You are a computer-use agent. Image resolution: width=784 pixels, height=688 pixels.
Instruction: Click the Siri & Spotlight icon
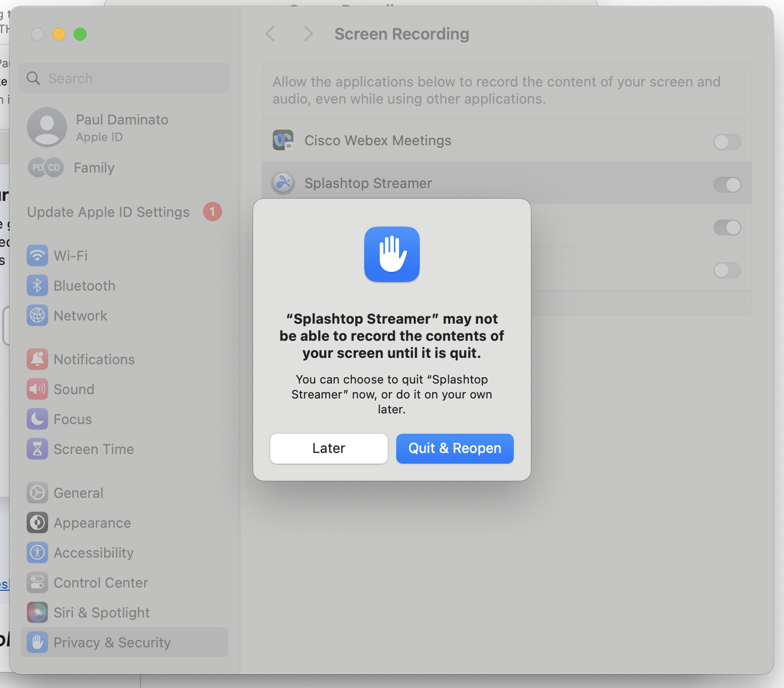point(37,613)
